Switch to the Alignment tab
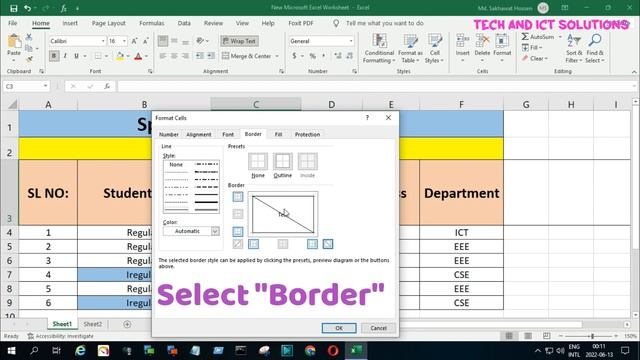Viewport: 640px width, 360px height. [x=199, y=134]
